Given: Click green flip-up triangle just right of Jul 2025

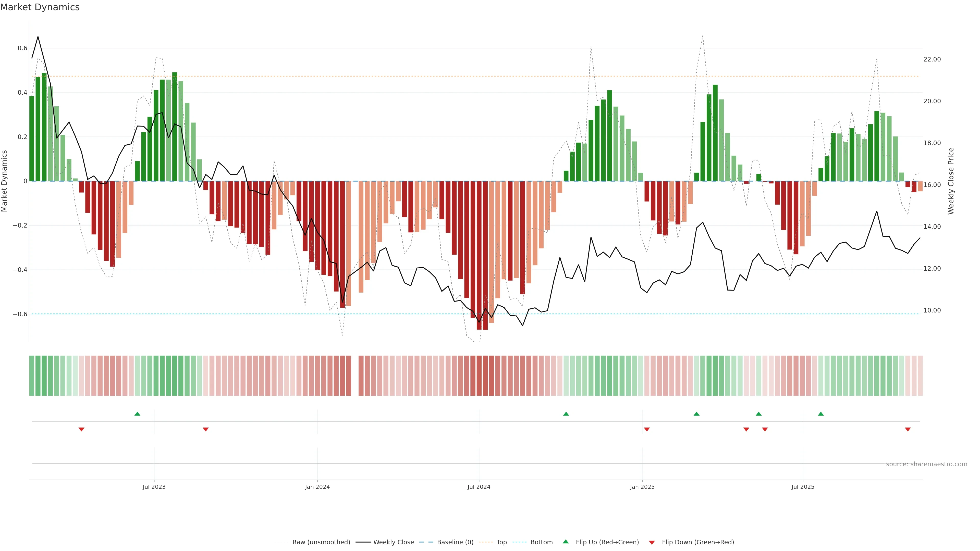Looking at the screenshot, I should pos(820,414).
